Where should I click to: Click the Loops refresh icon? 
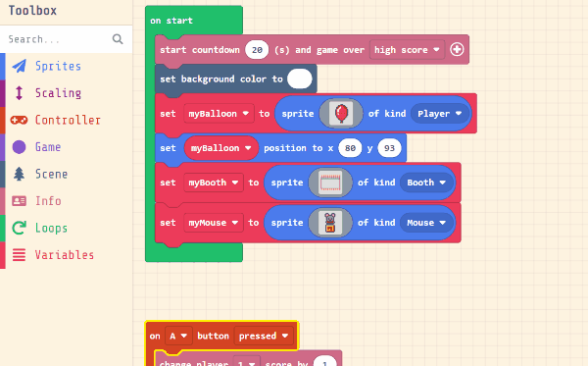coord(20,228)
